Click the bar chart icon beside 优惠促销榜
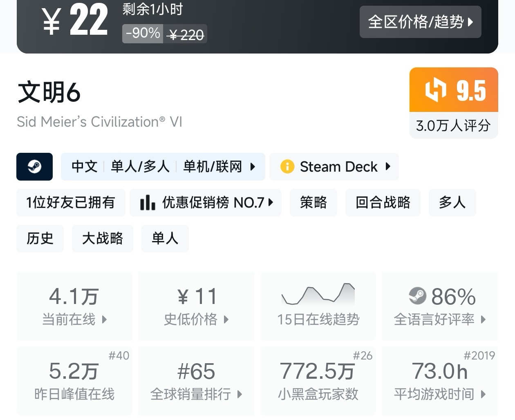The width and height of the screenshot is (515, 420). click(147, 203)
